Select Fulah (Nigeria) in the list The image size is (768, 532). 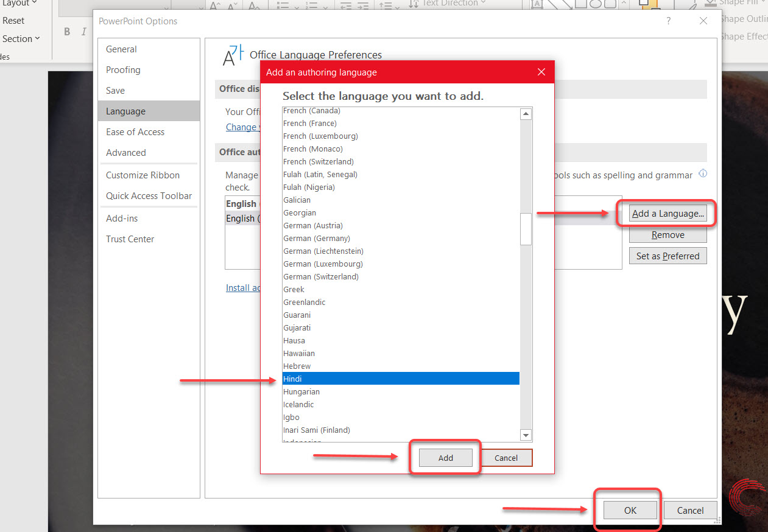coord(401,187)
